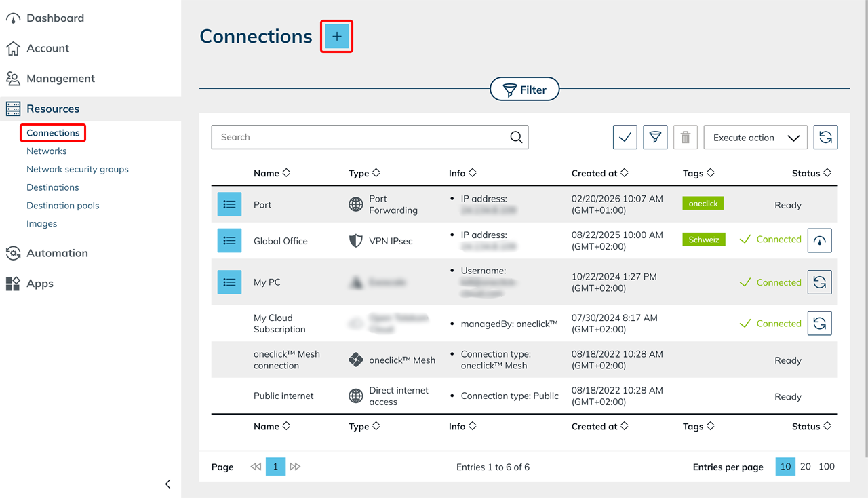Click the Account house icon
Screen dimensions: 868x498
pyautogui.click(x=13, y=48)
